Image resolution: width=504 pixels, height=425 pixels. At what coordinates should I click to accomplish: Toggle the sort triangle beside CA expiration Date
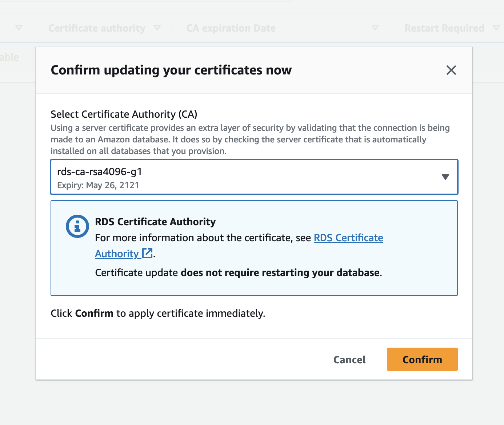point(375,28)
